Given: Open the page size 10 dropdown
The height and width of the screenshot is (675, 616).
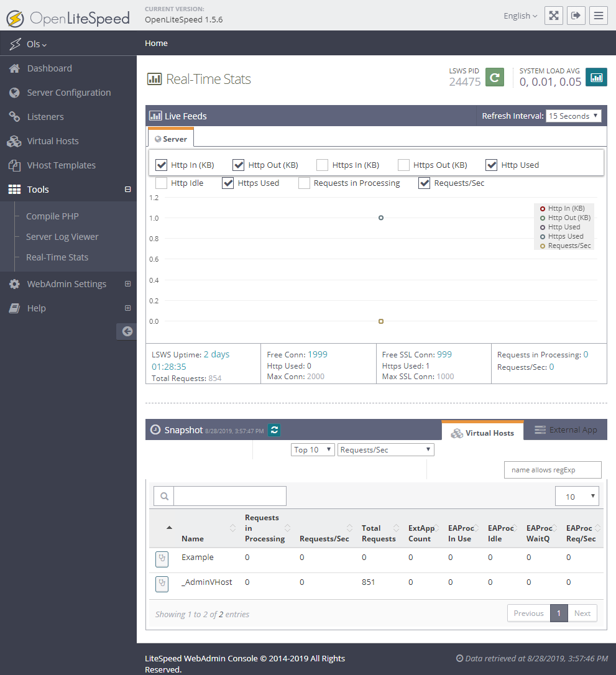Looking at the screenshot, I should pyautogui.click(x=577, y=497).
